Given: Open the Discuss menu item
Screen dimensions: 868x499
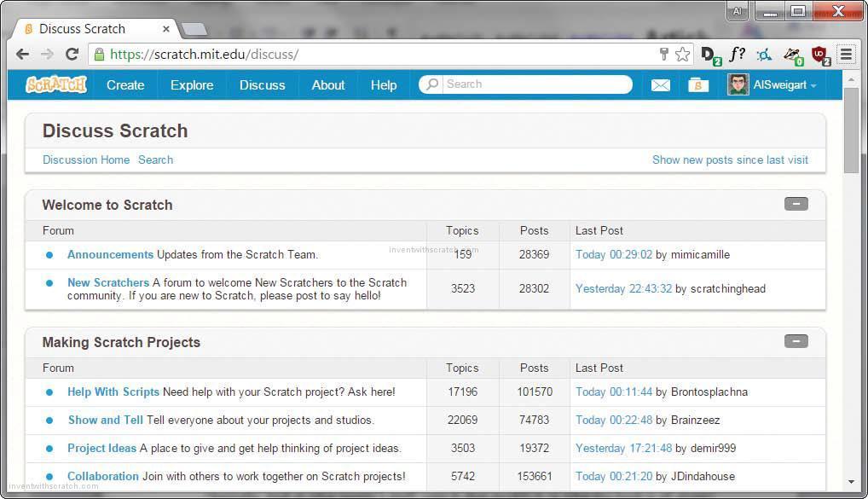Looking at the screenshot, I should click(x=262, y=85).
